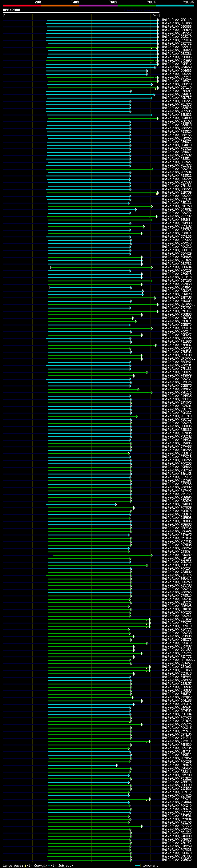Select hit label UniRef100_Q9ZTS2
The height and width of the screenshot is (868, 197).
coord(177,43)
